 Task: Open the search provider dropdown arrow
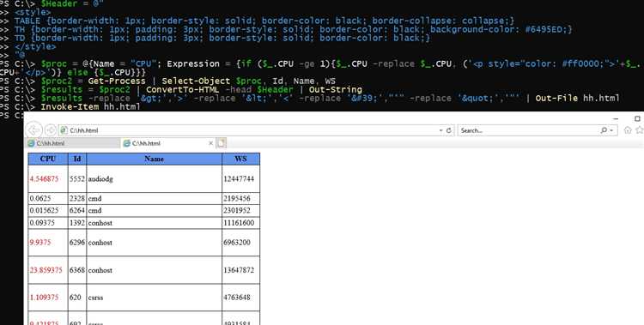[x=611, y=130]
